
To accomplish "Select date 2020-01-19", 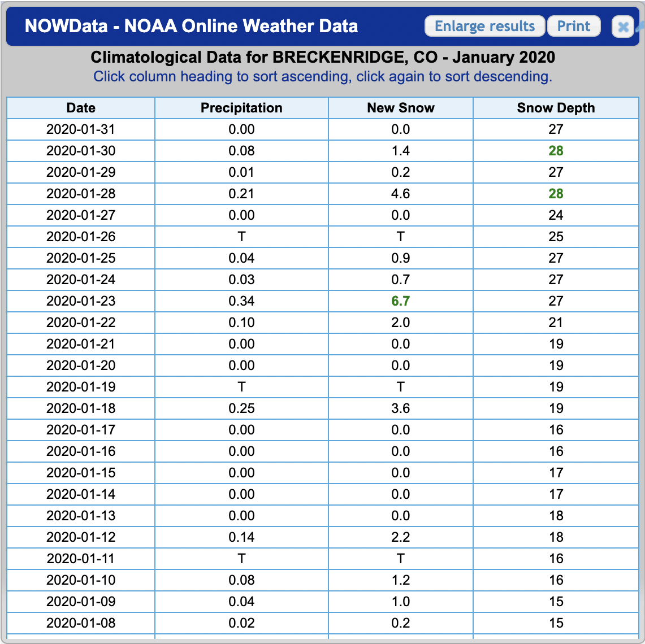I will (x=81, y=387).
